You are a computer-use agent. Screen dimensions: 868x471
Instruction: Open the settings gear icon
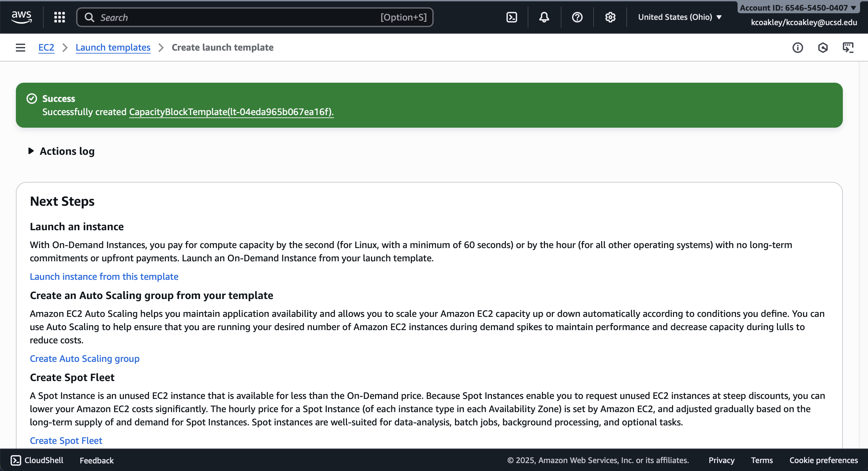[x=610, y=17]
